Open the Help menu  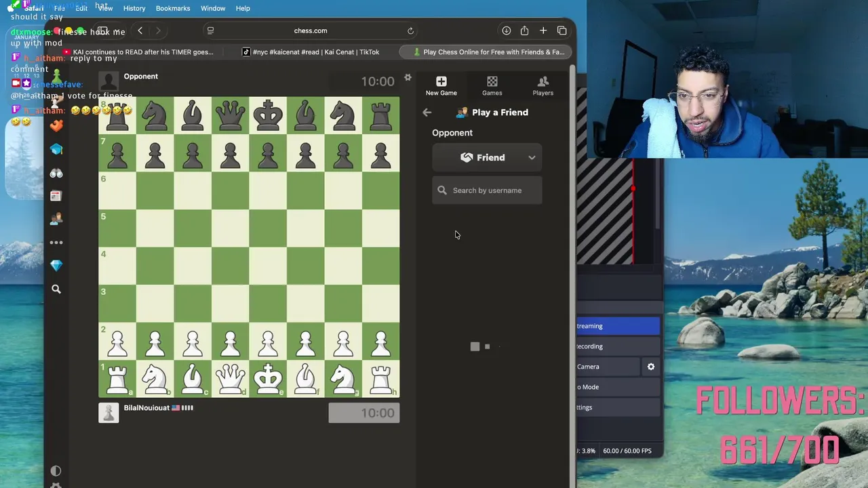(x=243, y=8)
